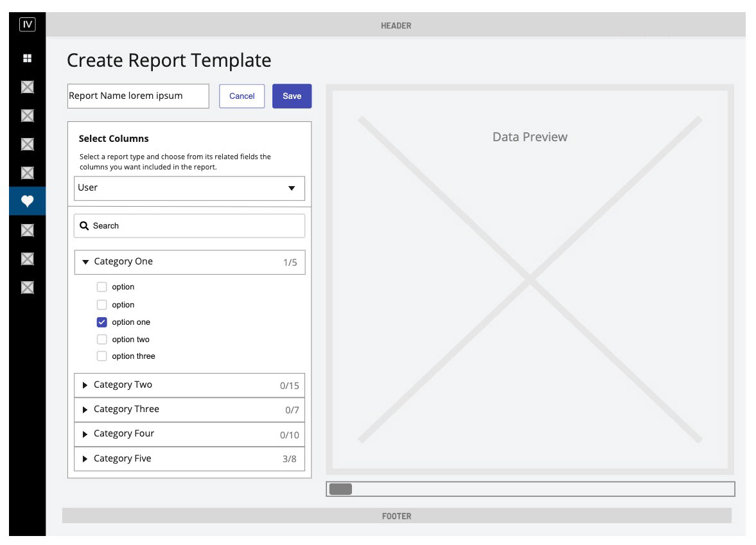Open the dashboard grid icon in the sidebar
756x545 pixels.
pyautogui.click(x=28, y=58)
